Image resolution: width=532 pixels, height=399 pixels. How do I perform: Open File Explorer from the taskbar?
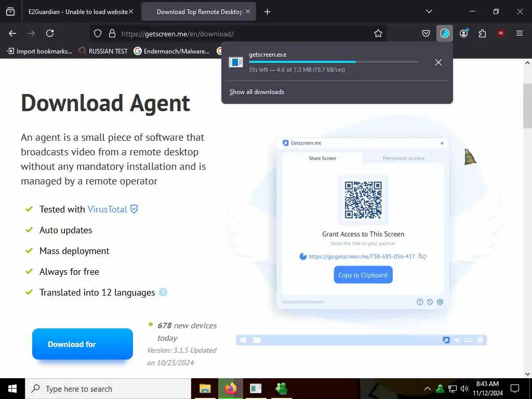[x=205, y=389]
